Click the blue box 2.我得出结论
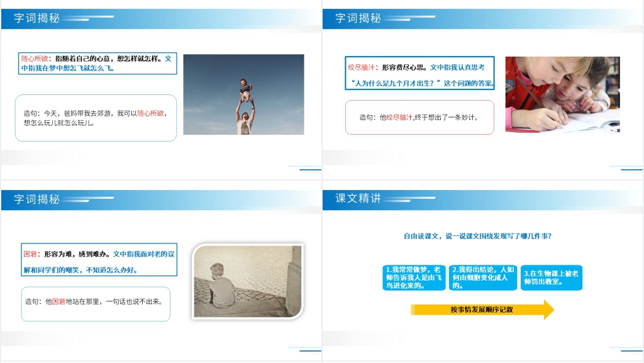This screenshot has width=644, height=363. (483, 277)
